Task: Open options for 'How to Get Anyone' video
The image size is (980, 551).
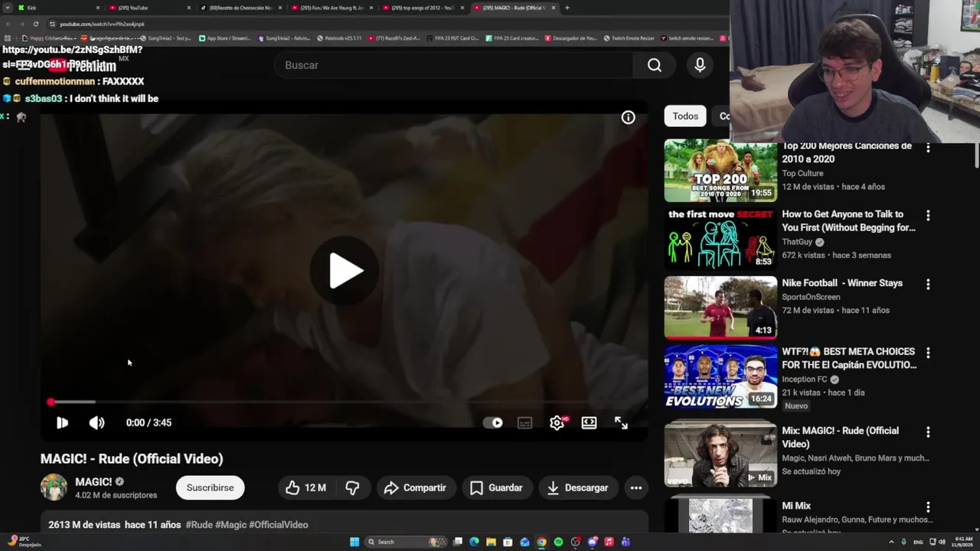Action: coord(928,216)
